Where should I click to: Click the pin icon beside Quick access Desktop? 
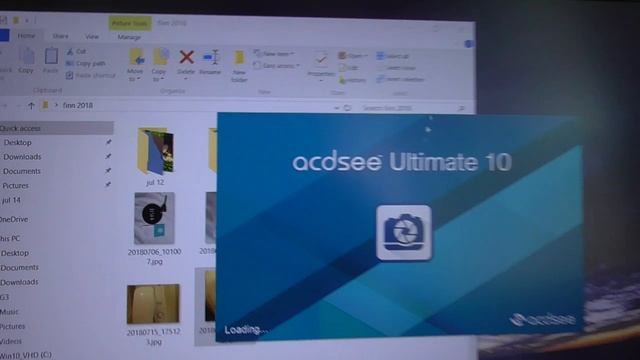(108, 142)
